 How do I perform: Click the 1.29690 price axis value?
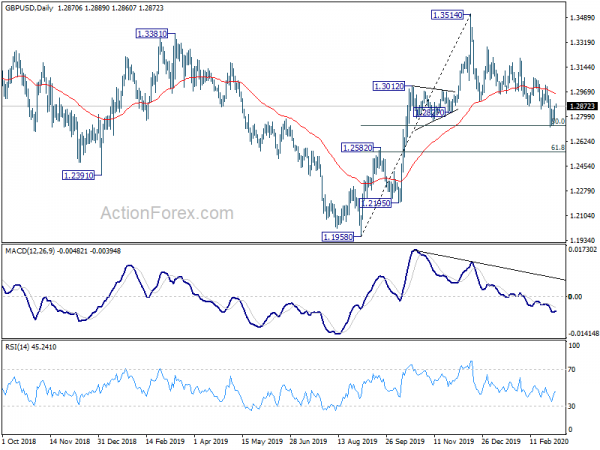(582, 92)
